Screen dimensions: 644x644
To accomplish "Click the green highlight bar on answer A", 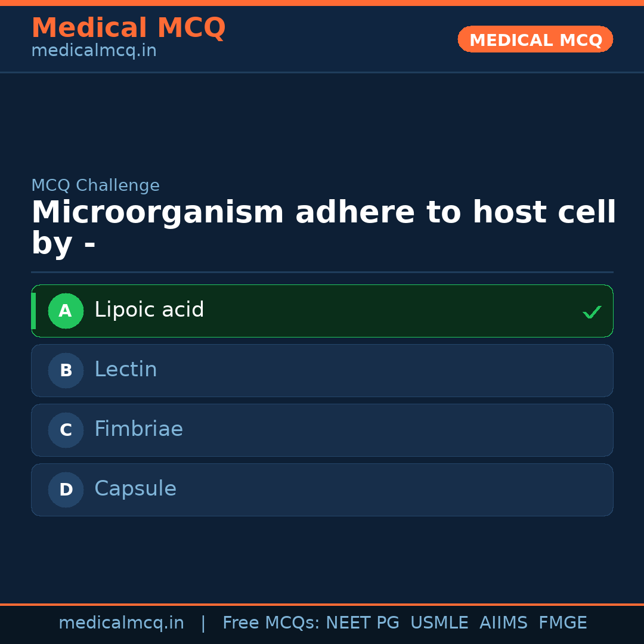I will tap(34, 311).
